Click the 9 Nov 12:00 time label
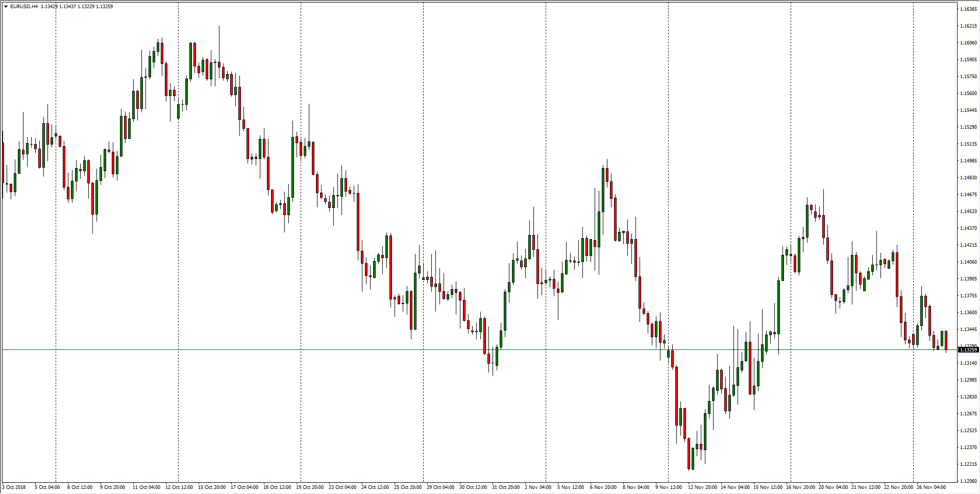Image resolution: width=980 pixels, height=494 pixels. point(669,487)
